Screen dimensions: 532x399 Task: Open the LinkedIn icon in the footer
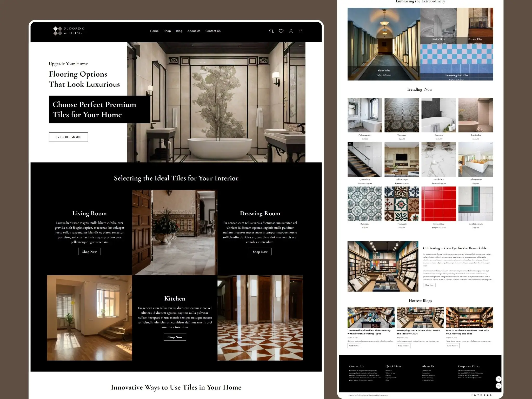[475, 395]
